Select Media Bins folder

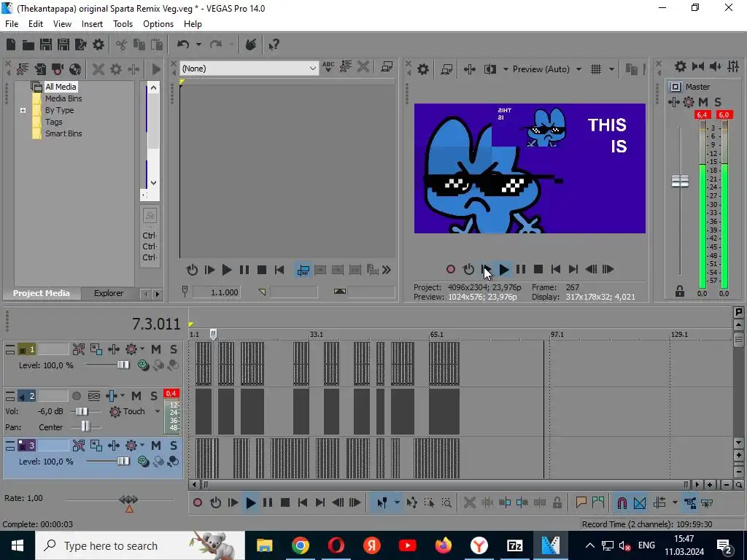click(x=63, y=98)
